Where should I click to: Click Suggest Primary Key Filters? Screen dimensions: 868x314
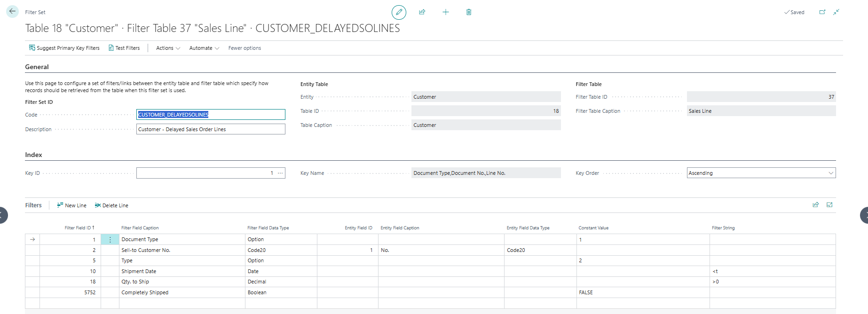(64, 48)
